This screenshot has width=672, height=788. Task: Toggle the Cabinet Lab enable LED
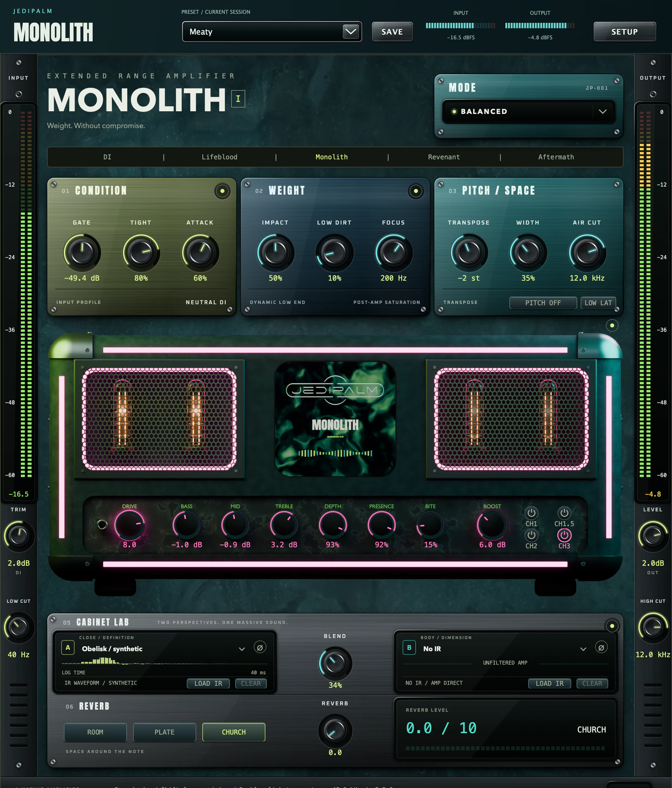[x=612, y=626]
